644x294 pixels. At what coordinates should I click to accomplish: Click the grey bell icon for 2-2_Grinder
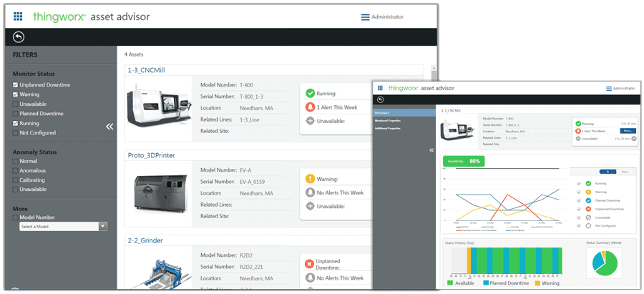click(310, 278)
